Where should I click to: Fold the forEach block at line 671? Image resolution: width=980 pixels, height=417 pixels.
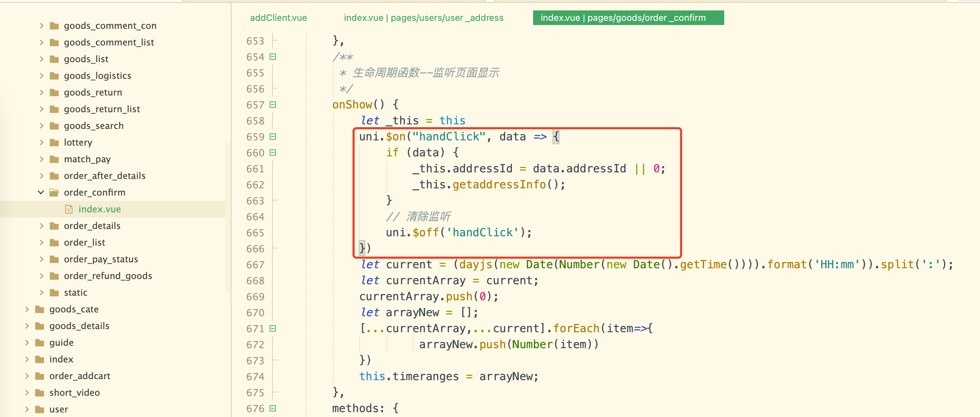(273, 329)
